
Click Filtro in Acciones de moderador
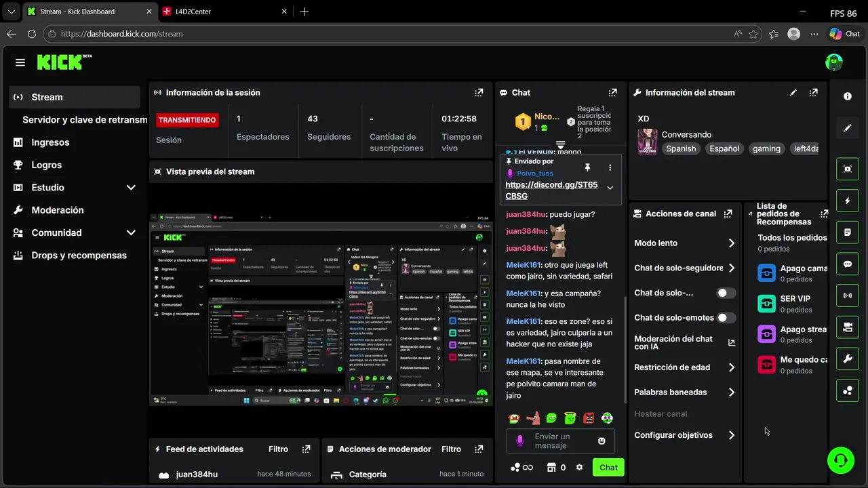point(451,449)
